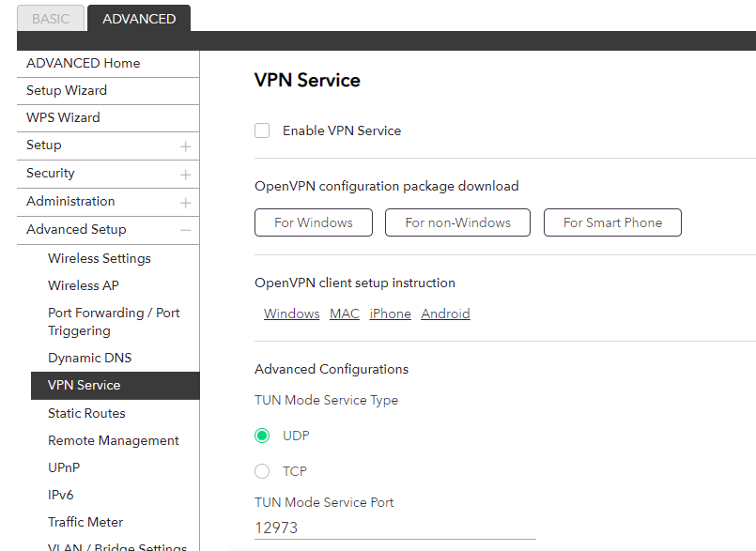Download OpenVPN package For Smart Phone
This screenshot has width=756, height=551.
coord(612,222)
